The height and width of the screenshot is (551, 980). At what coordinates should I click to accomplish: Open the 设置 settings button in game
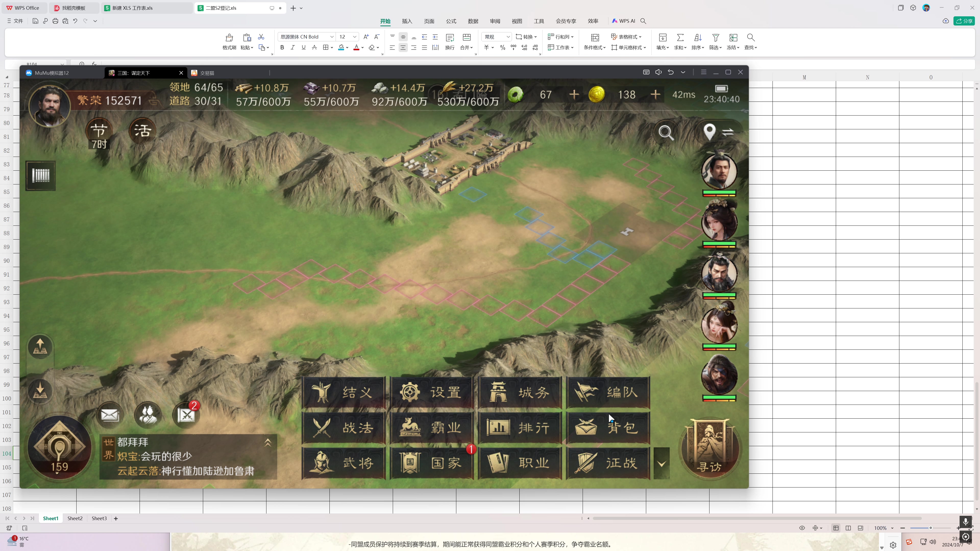(x=432, y=392)
